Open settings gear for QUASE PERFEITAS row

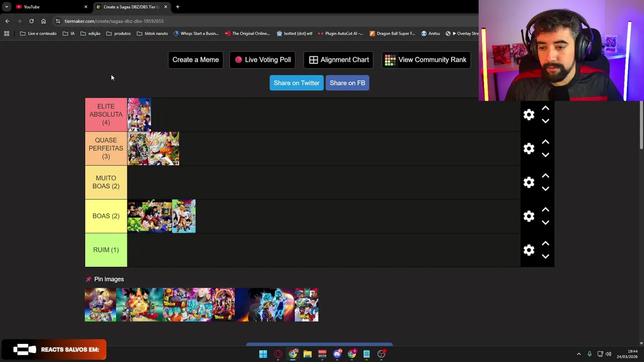pyautogui.click(x=529, y=148)
